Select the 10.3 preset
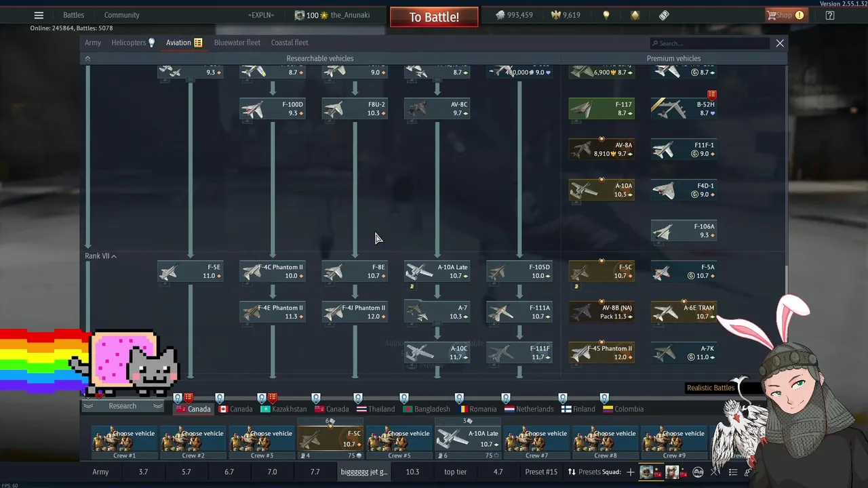 coord(412,472)
